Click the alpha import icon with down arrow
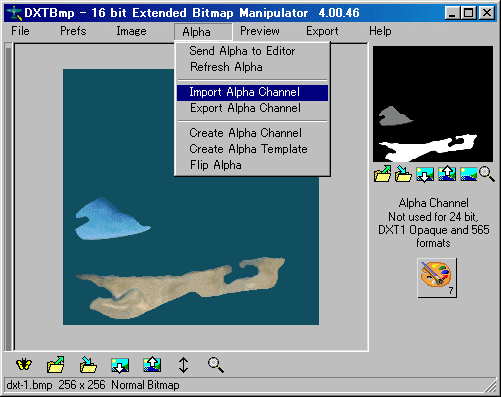The width and height of the screenshot is (501, 397). point(425,174)
